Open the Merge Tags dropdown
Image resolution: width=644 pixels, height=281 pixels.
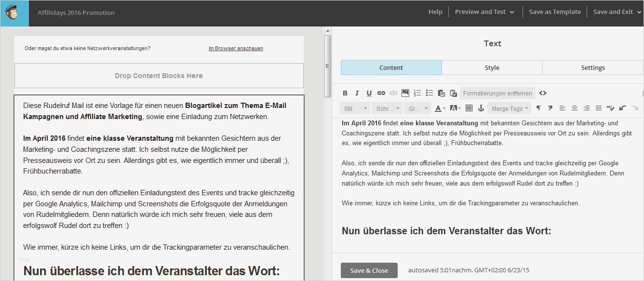pyautogui.click(x=509, y=108)
